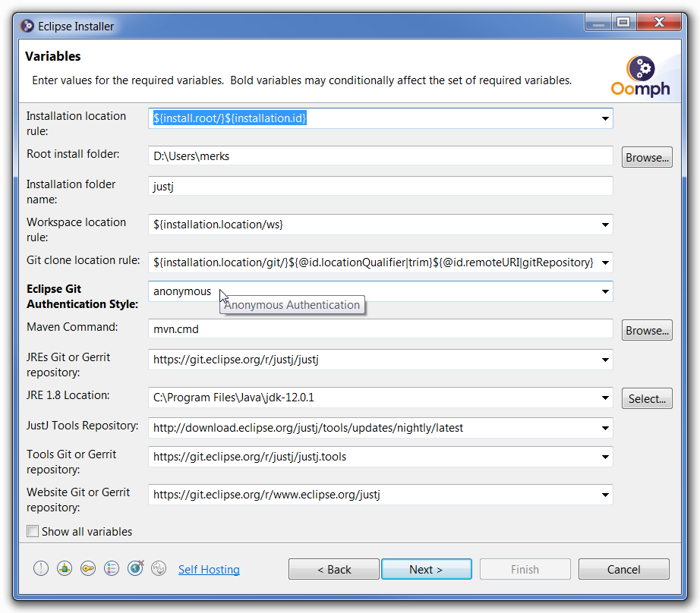700x613 pixels.
Task: Open the Workspace location rule dropdown
Action: coord(605,225)
